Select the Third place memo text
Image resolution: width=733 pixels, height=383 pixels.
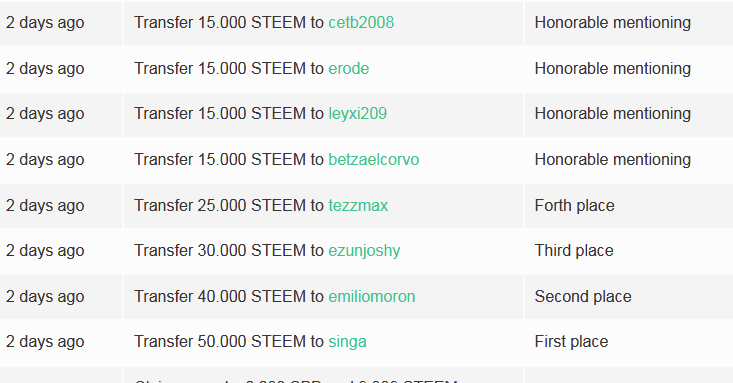coord(574,251)
